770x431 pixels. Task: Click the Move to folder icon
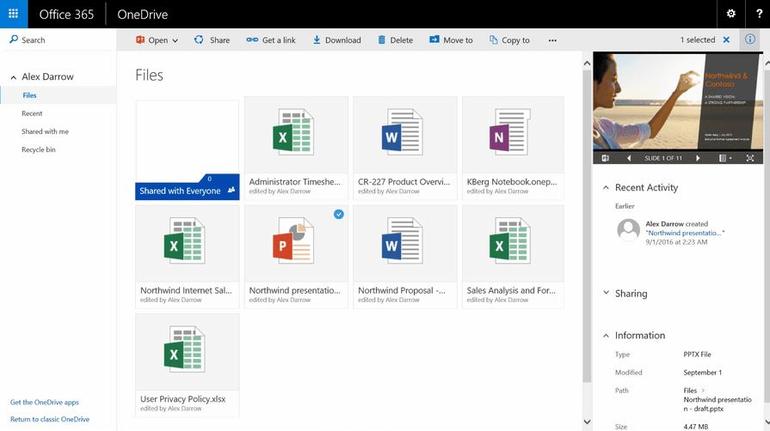(x=434, y=39)
